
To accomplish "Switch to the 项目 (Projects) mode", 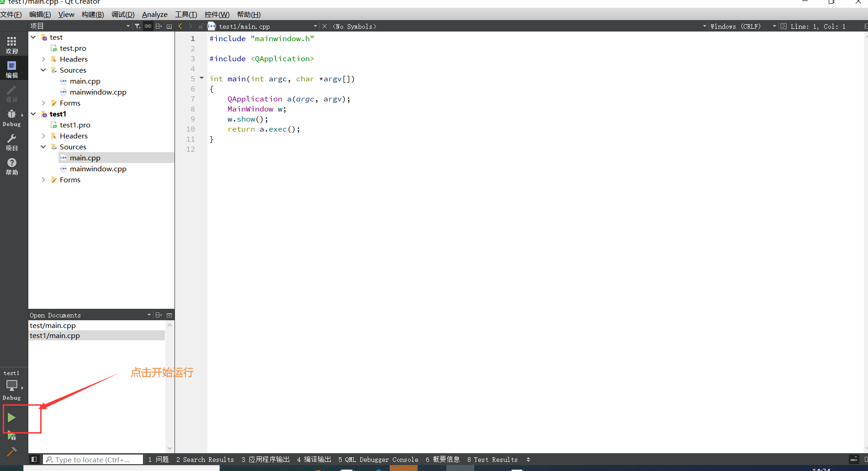I will pos(12,142).
